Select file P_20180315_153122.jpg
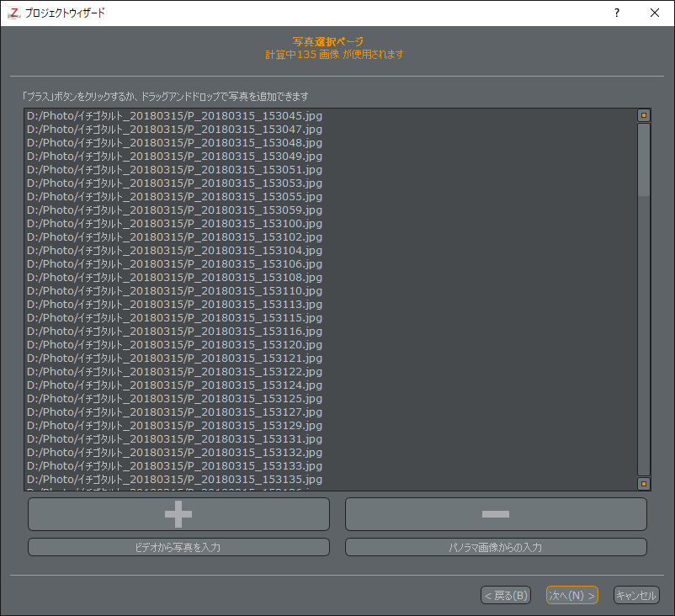 (x=331, y=371)
